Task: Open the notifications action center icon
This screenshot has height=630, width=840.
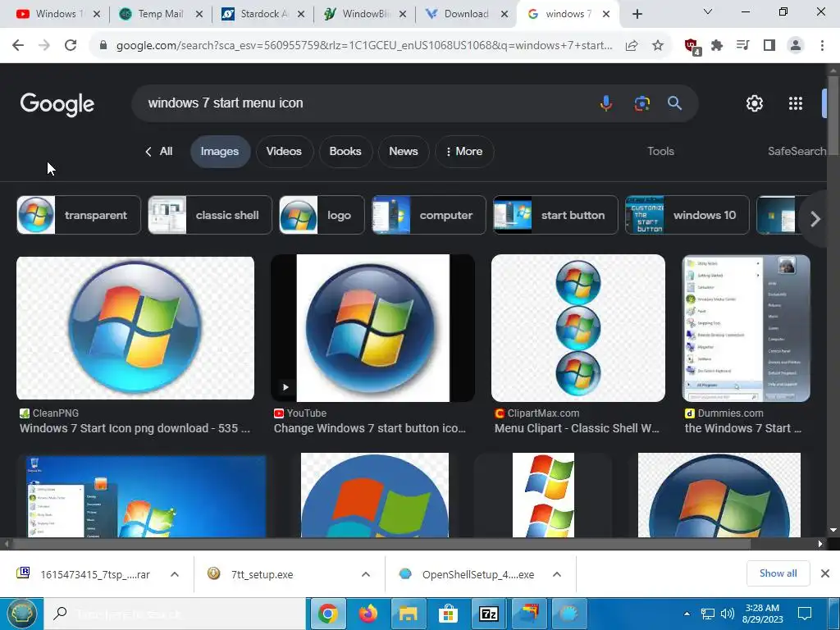Action: [x=804, y=614]
